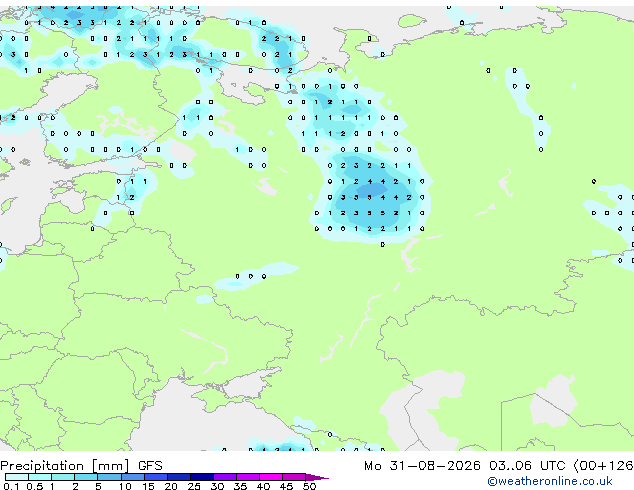This screenshot has width=634, height=490.
Task: Select the 40–45 mm magenta legend swatch
Action: [x=271, y=477]
